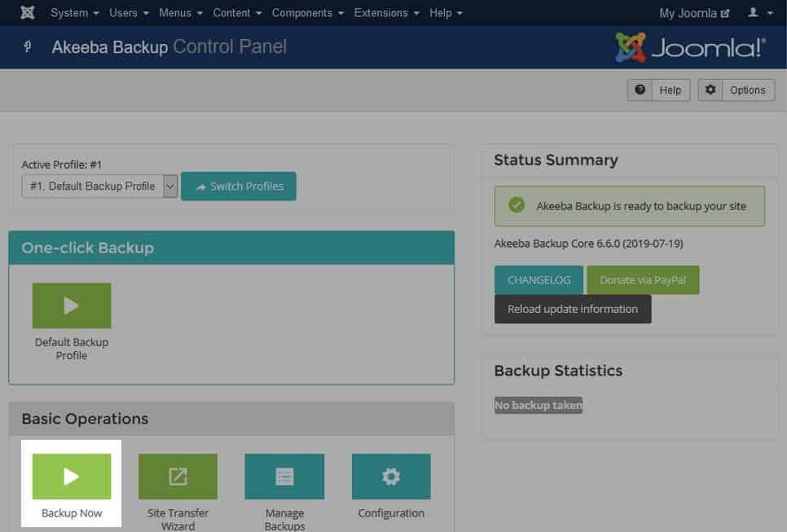Open the Content menu
This screenshot has height=532, width=787.
coord(237,13)
